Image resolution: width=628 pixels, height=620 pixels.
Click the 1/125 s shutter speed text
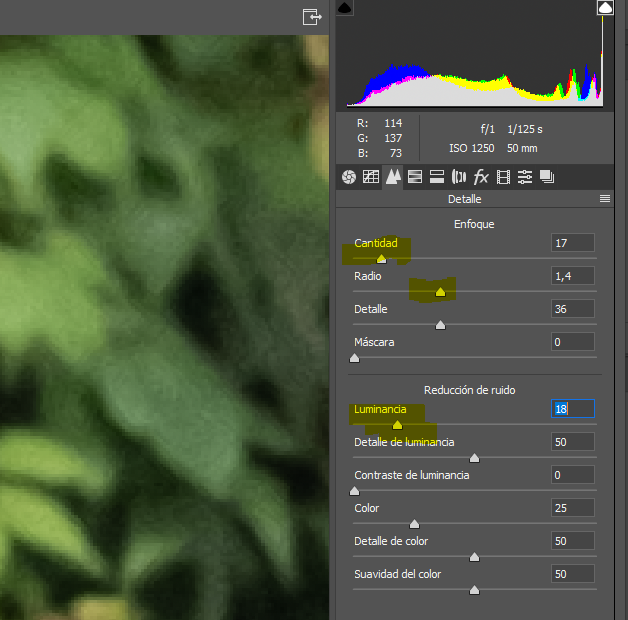tap(525, 129)
